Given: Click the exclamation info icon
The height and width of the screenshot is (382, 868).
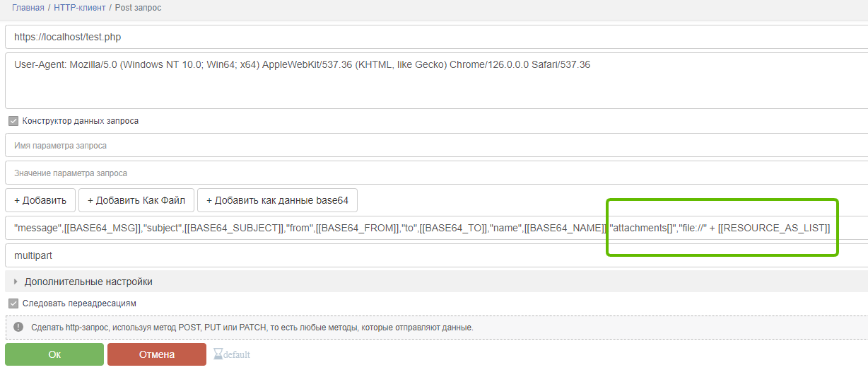Looking at the screenshot, I should 18,328.
